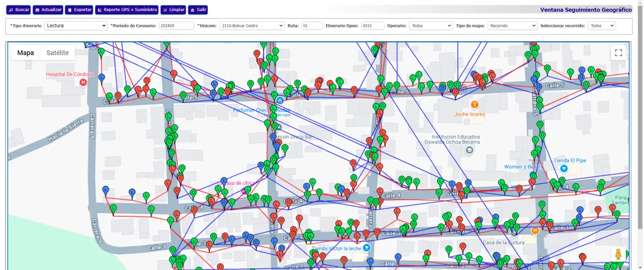Screen dimensions: 644x270
Task: Switch to the Mapa view tab
Action: click(25, 53)
